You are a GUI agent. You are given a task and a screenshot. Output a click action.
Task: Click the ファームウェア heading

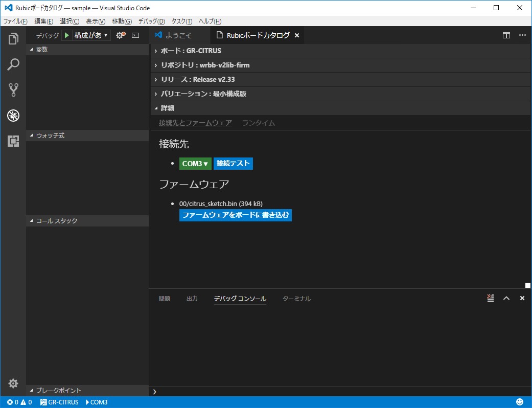click(x=194, y=184)
